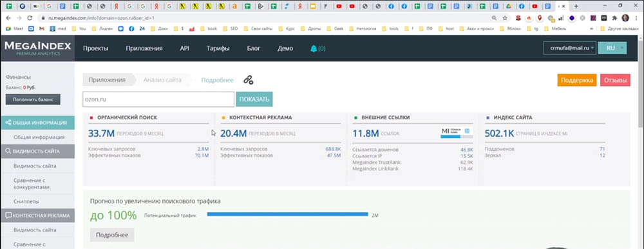
Task: Open the Демо menu item
Action: 285,48
